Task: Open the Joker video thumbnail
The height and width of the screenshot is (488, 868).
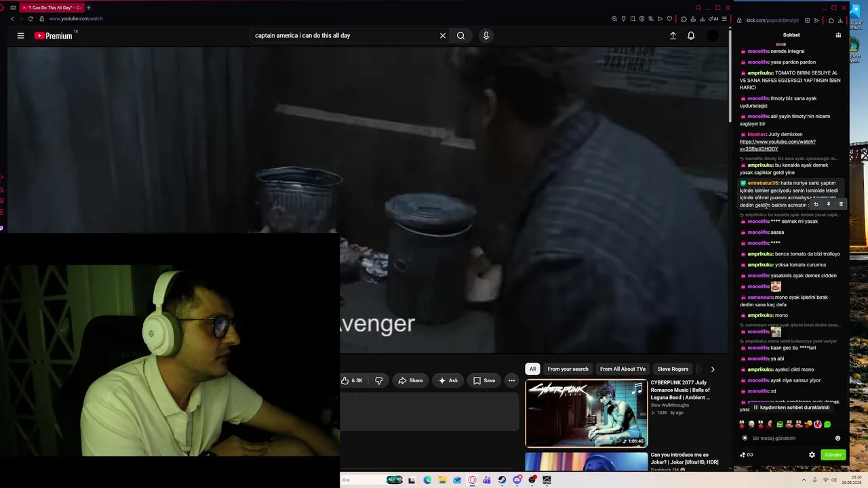Action: click(587, 462)
